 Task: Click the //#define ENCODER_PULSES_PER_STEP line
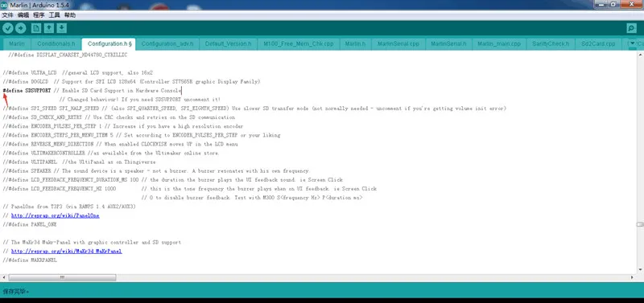pyautogui.click(x=123, y=126)
